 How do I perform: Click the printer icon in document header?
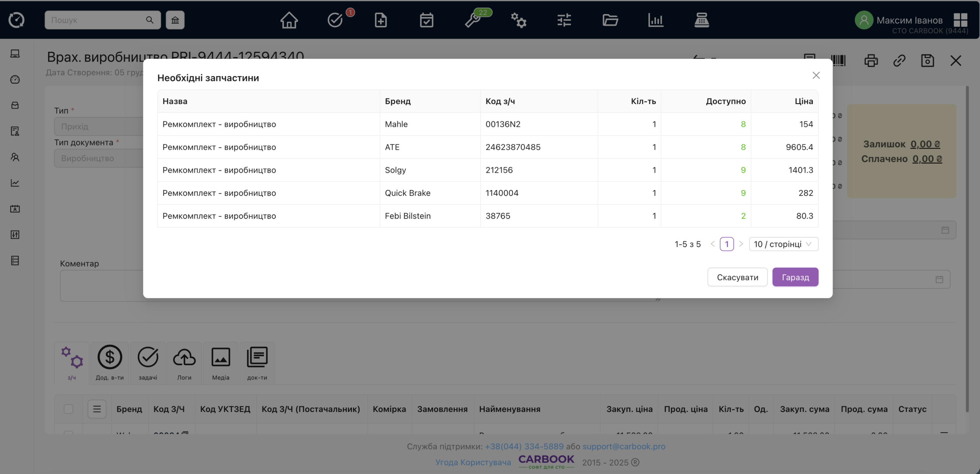[871, 60]
